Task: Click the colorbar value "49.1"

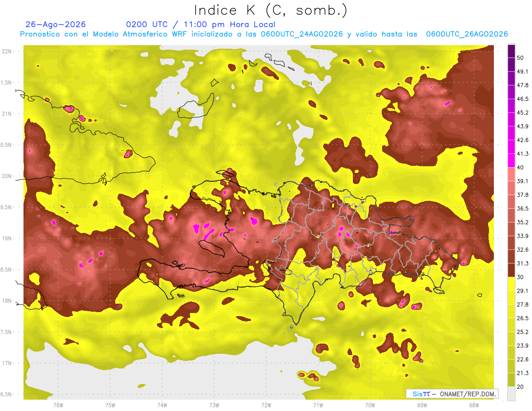Action: click(x=523, y=71)
